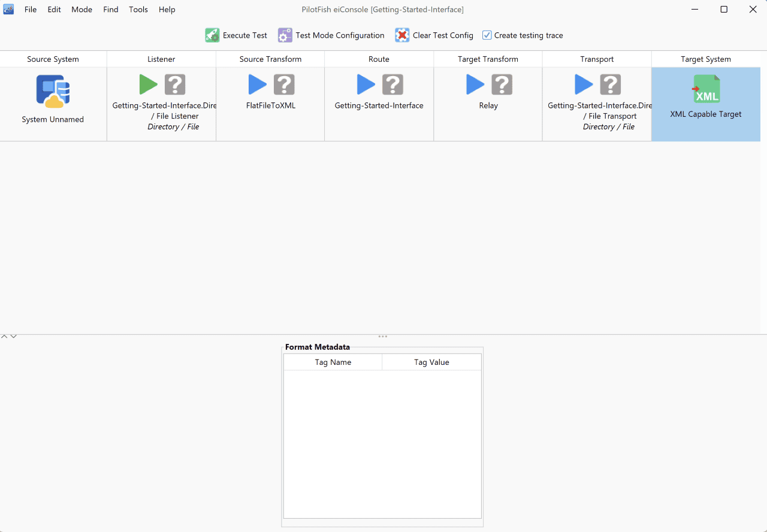Select the Source System column header
Image resolution: width=767 pixels, height=532 pixels.
coord(53,59)
